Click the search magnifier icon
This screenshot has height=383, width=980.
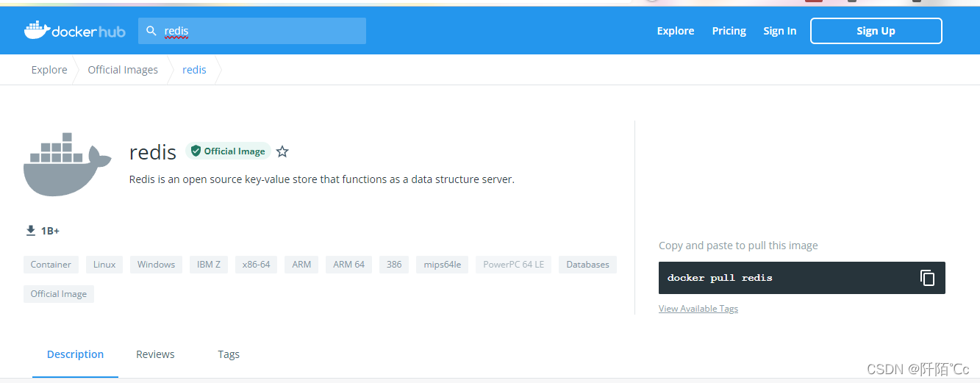click(x=151, y=31)
